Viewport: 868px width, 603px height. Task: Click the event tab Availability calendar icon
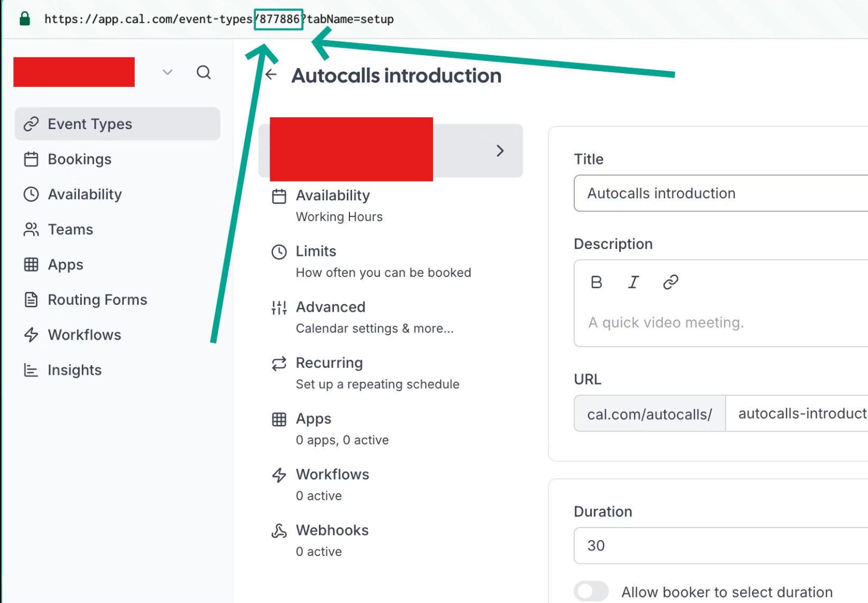click(x=279, y=196)
